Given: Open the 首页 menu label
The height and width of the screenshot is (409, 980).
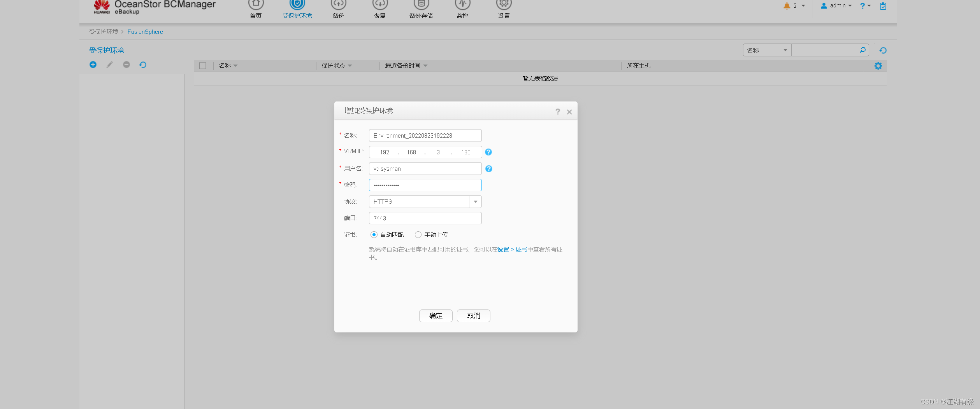Looking at the screenshot, I should point(256,16).
